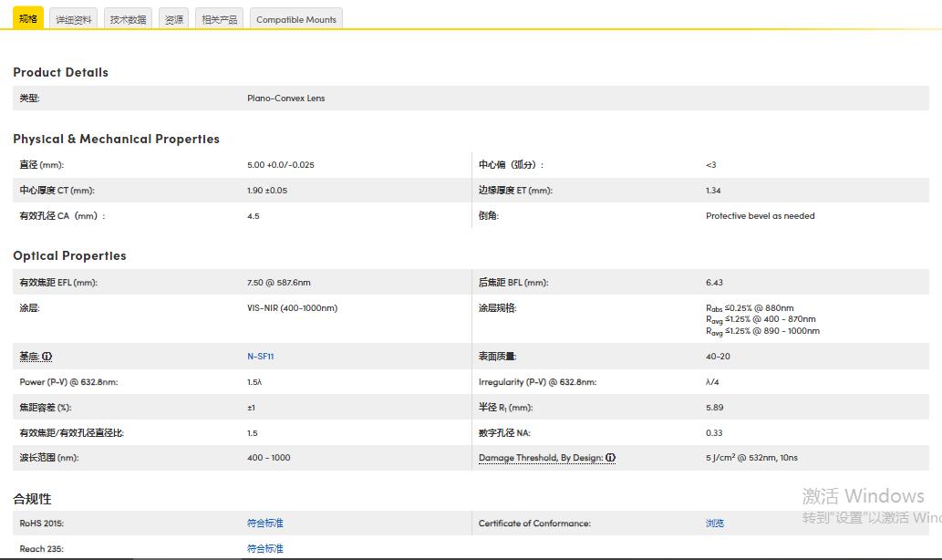Click the Damage Threshold, By Design label
Screen dimensions: 942x560
pos(540,458)
